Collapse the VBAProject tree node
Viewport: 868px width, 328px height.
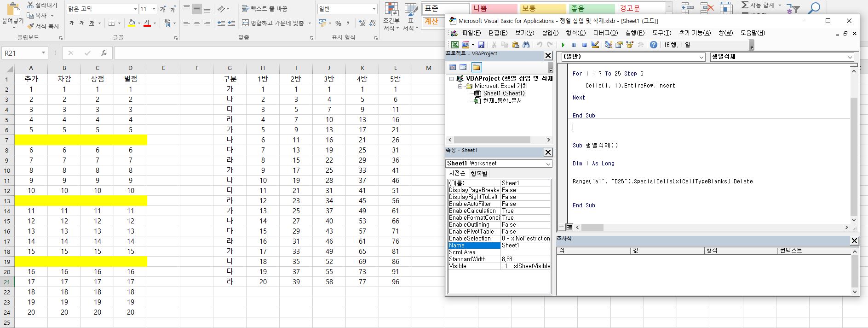[452, 79]
